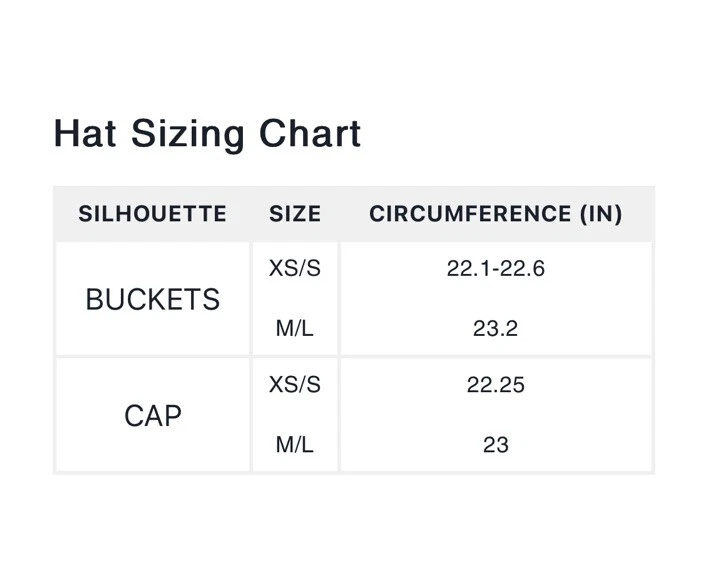This screenshot has width=722, height=586.
Task: Select the 23.2 circumference value
Action: coord(496,328)
